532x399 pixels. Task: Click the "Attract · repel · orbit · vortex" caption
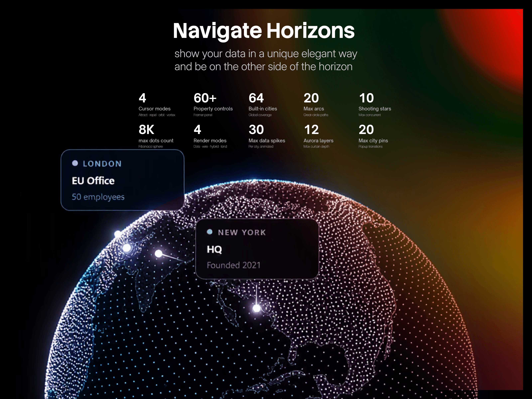pos(157,115)
